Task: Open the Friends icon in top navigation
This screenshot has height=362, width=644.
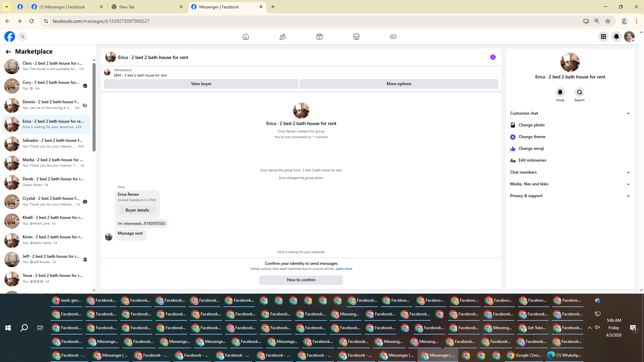Action: click(x=282, y=37)
